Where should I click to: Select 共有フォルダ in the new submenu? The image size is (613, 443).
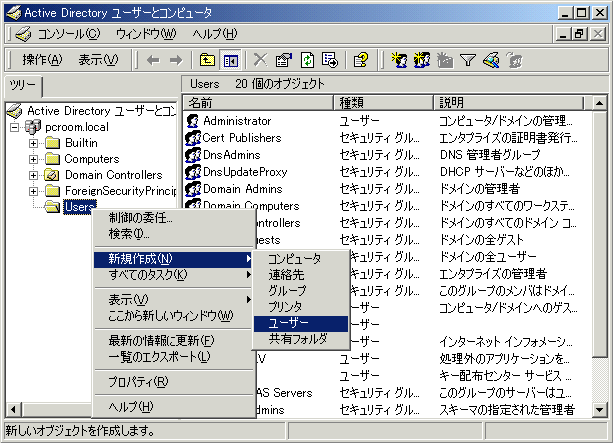[301, 339]
